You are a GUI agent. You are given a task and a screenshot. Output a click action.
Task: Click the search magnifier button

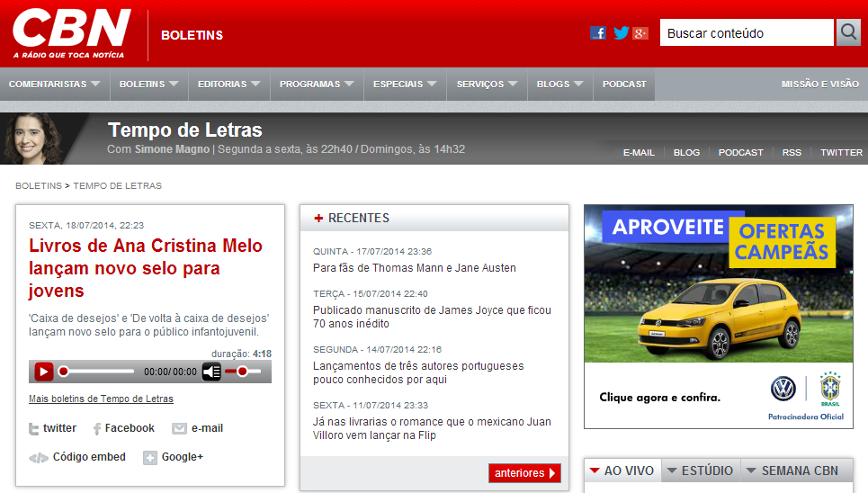point(848,33)
